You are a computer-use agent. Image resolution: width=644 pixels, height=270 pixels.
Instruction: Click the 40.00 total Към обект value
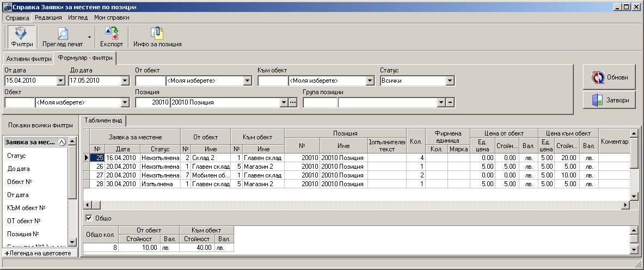[197, 247]
